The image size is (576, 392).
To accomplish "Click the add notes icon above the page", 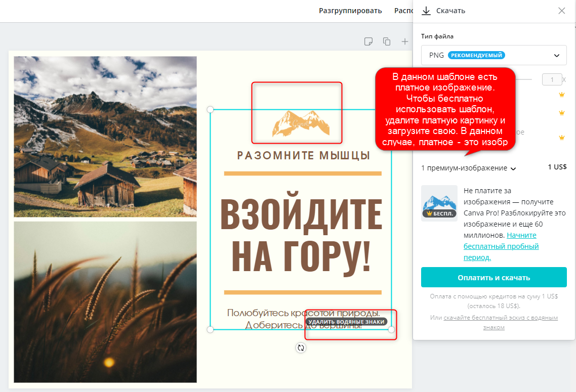I will click(x=368, y=41).
